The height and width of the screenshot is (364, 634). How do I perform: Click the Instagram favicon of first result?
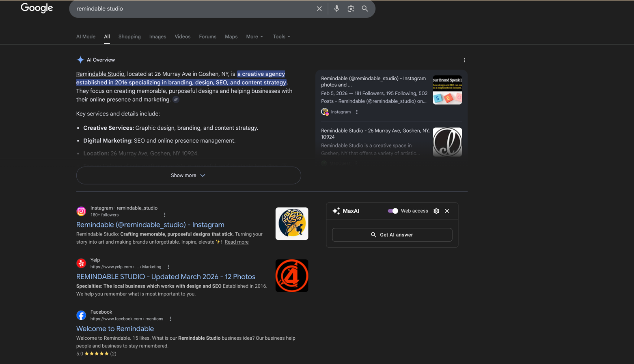coord(81,211)
